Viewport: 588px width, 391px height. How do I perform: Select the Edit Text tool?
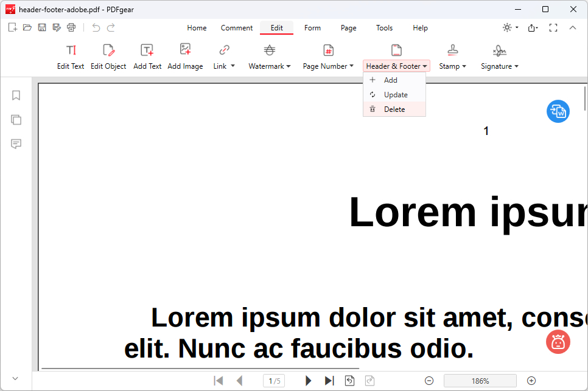click(71, 57)
